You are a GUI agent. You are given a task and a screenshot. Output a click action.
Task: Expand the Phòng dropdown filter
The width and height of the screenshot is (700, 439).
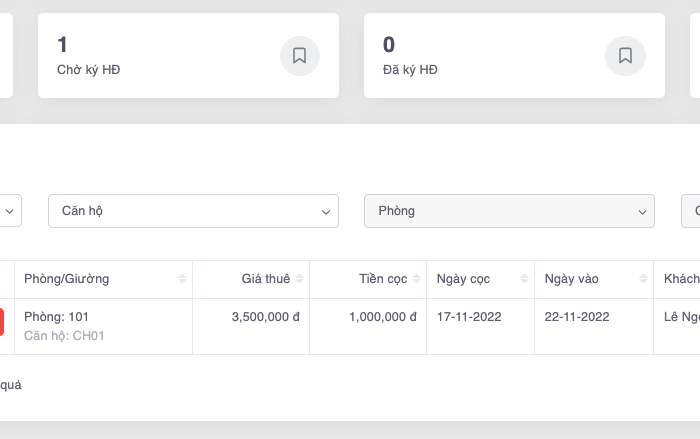pos(508,211)
